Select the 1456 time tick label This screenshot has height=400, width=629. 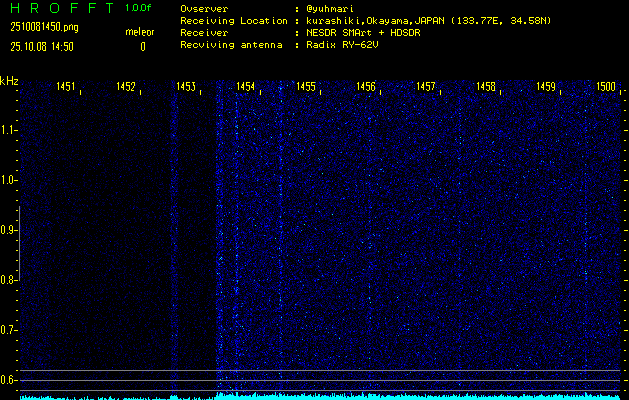366,88
